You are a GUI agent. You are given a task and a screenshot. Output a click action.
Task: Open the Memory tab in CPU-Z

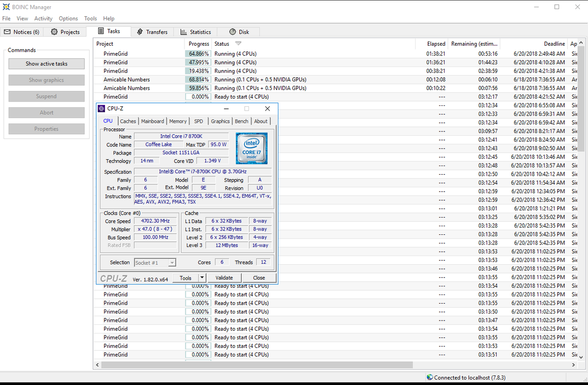178,121
